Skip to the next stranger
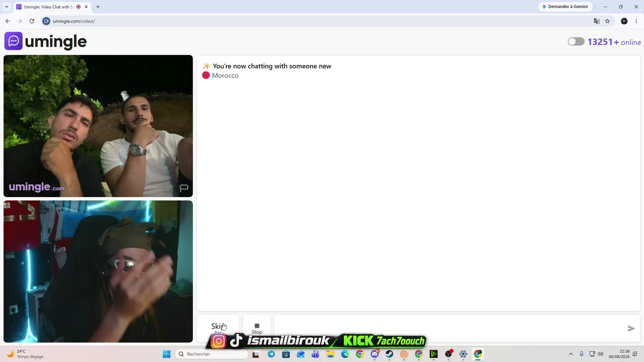The height and width of the screenshot is (362, 644). click(218, 328)
